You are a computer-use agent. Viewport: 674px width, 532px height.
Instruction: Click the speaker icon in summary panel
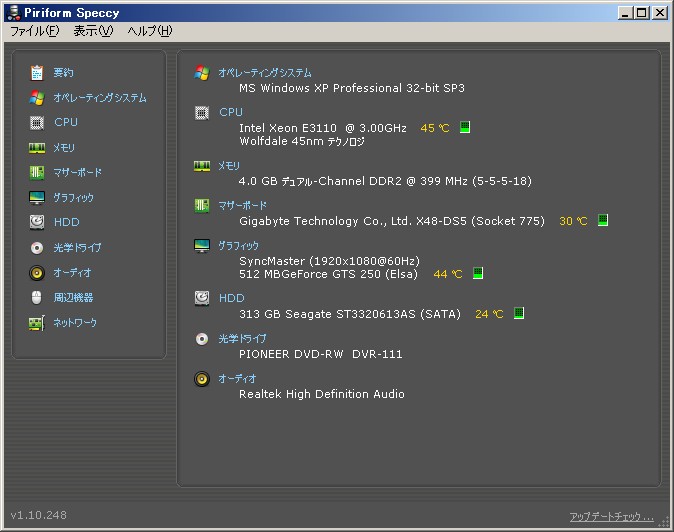(x=202, y=379)
